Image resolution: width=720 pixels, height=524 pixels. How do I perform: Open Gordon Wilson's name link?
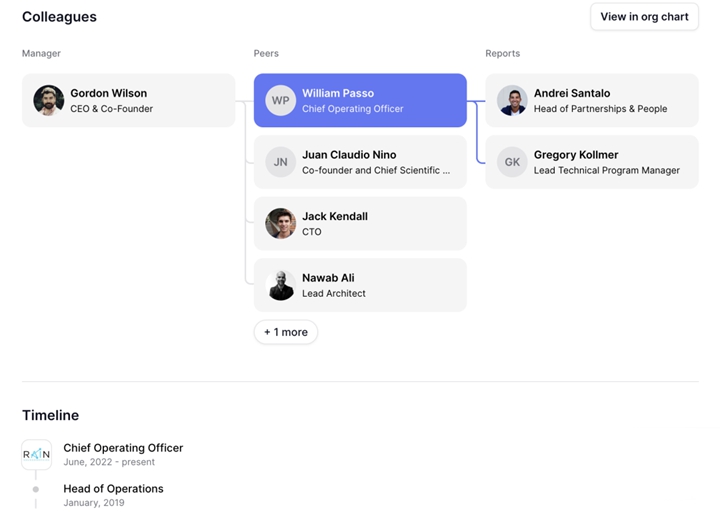[109, 93]
